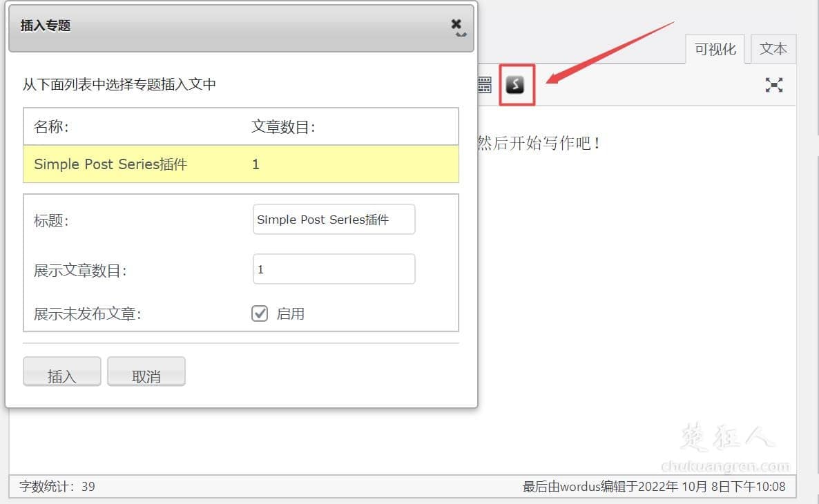Click the last edited by wordus status text
Image resolution: width=819 pixels, height=504 pixels.
pyautogui.click(x=654, y=486)
